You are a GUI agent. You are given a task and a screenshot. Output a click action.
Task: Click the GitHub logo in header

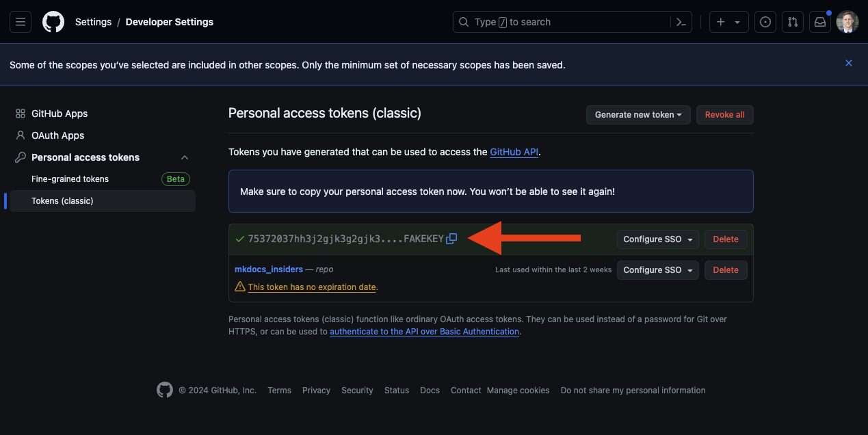click(x=53, y=22)
